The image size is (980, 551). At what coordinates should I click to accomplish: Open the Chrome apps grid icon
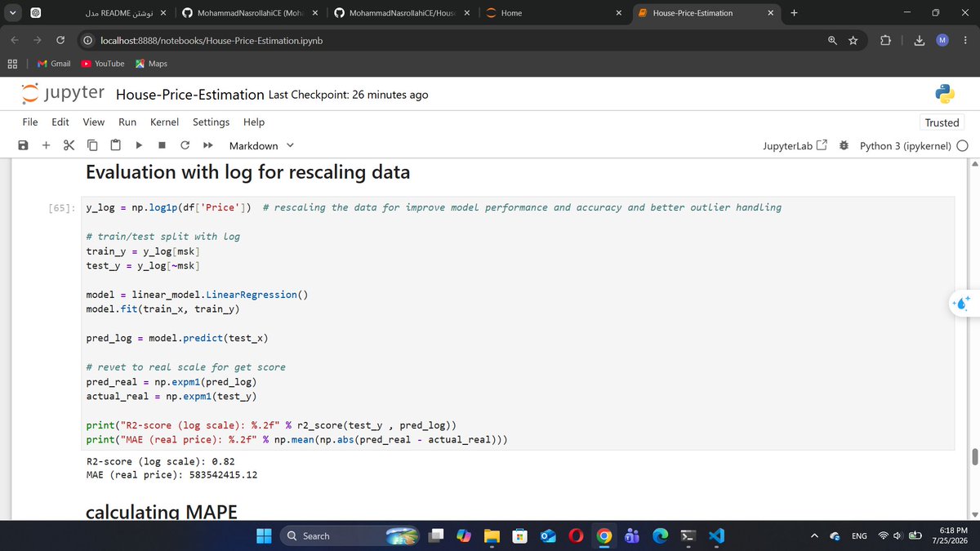12,64
